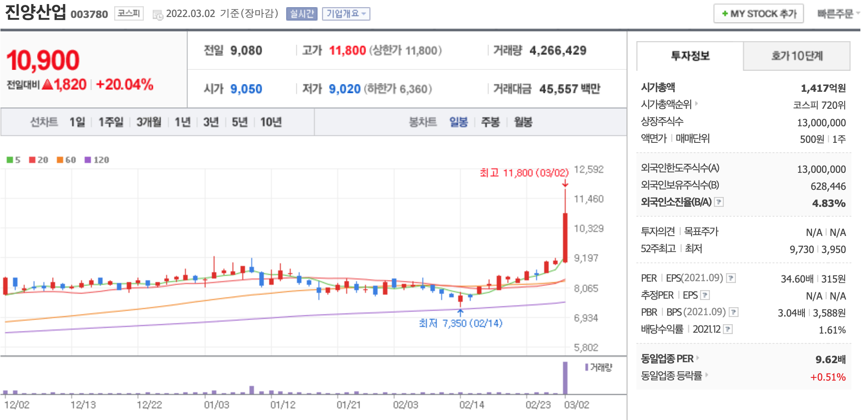Click the 전일 value 9,080
This screenshot has width=868, height=420.
click(246, 51)
